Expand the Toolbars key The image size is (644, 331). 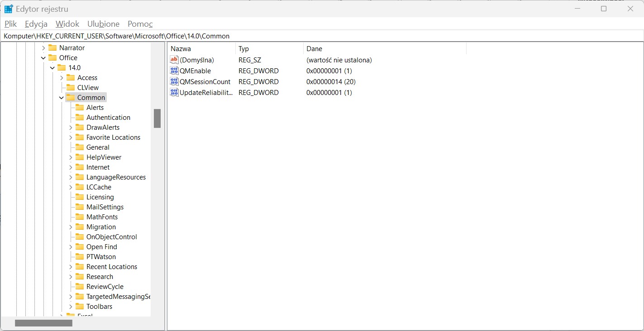click(71, 307)
